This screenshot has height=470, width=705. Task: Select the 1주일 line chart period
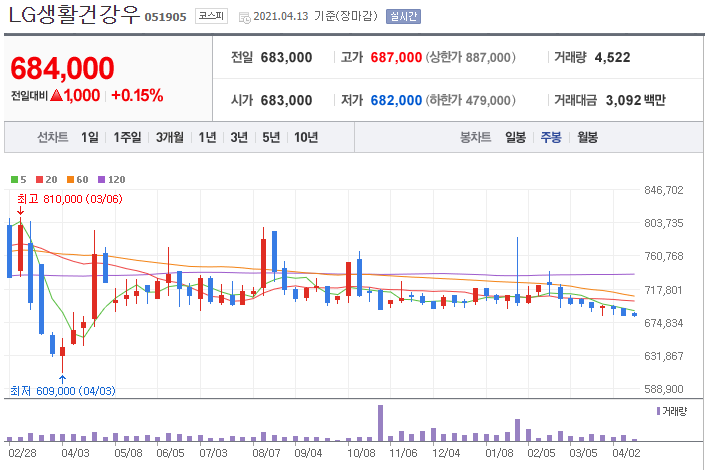click(127, 137)
